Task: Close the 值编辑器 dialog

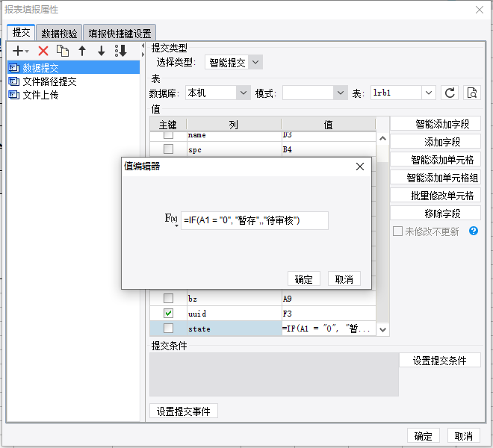Action: tap(360, 167)
